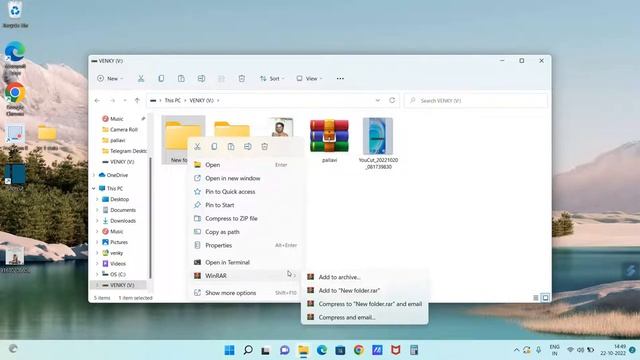Click the Copy icon in context menu
This screenshot has height=360, width=640.
click(214, 147)
